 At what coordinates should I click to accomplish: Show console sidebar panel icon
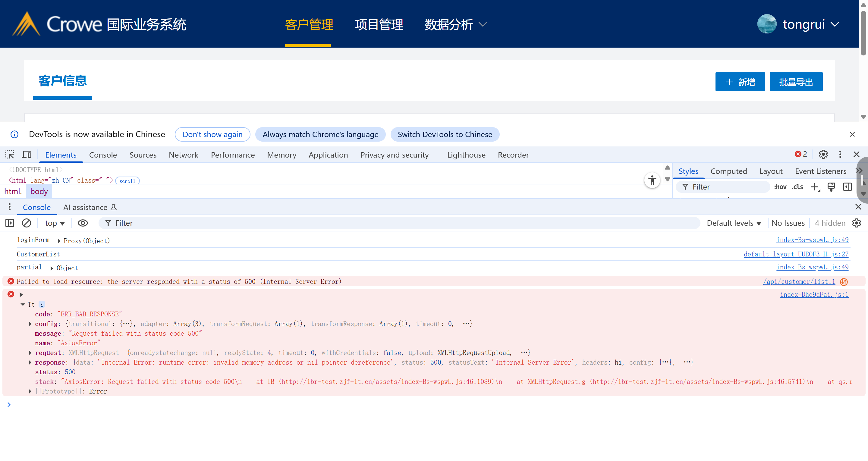9,223
